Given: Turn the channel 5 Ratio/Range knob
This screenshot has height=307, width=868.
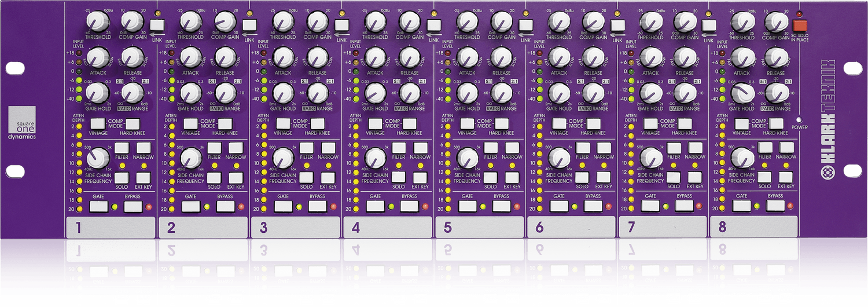Looking at the screenshot, I should point(501,93).
